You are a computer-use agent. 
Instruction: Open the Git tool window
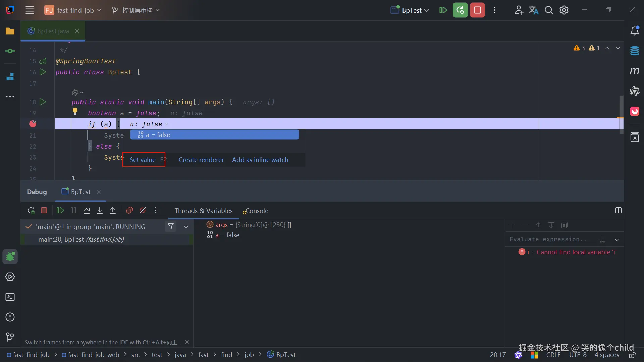click(x=10, y=337)
